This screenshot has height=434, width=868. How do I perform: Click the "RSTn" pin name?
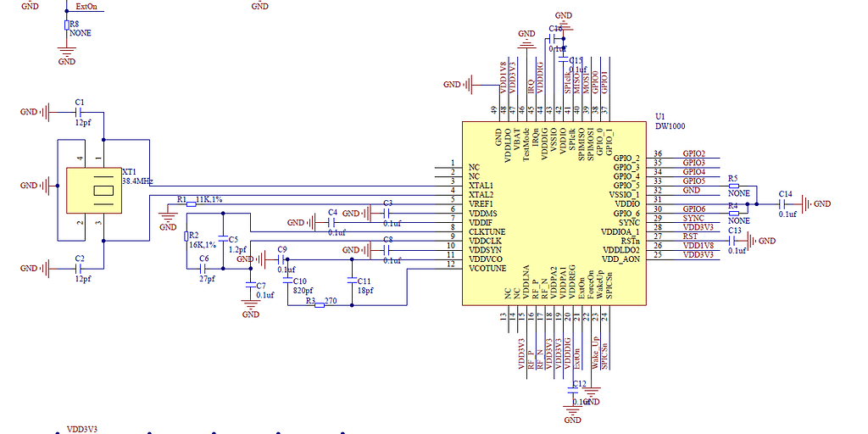pos(630,241)
